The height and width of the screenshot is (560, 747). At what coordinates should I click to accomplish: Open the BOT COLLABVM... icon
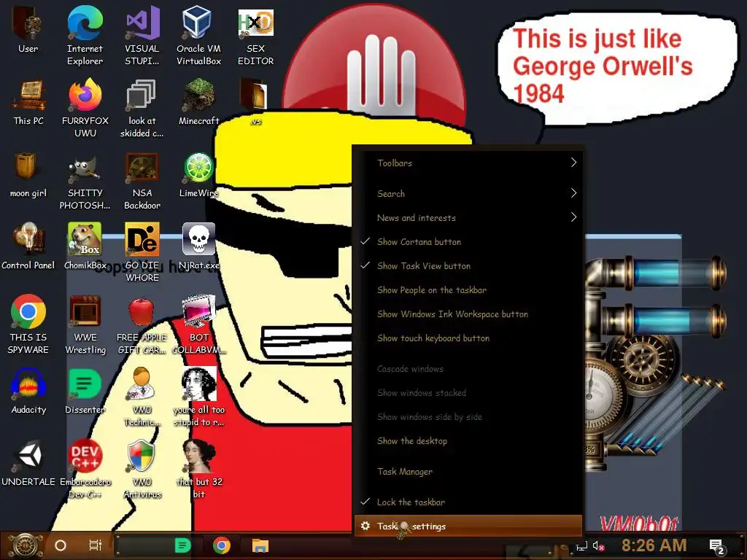pos(198,324)
